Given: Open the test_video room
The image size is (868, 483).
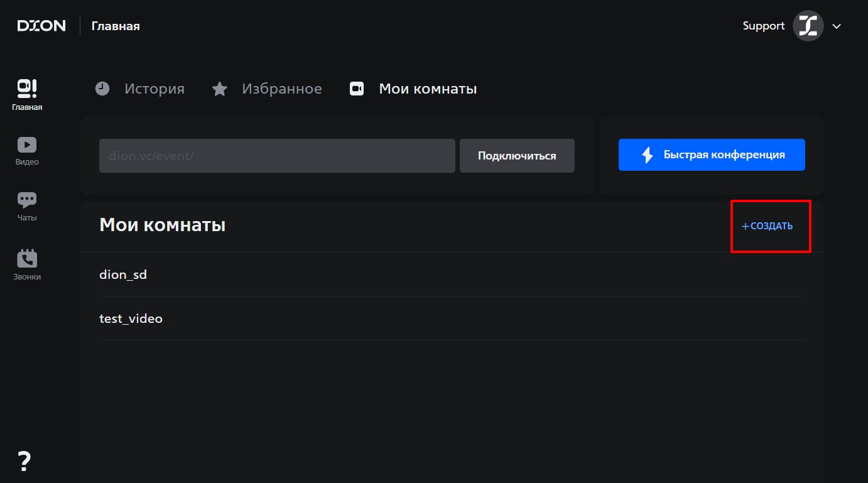Looking at the screenshot, I should 452,318.
